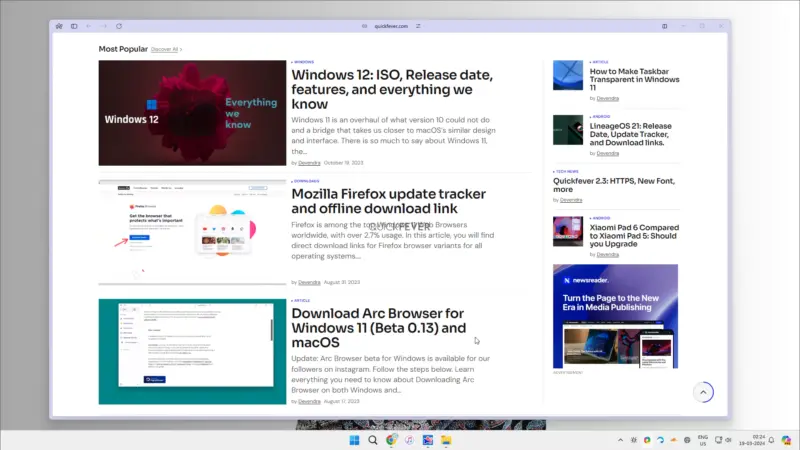This screenshot has height=450, width=800.
Task: Open Mozilla Firefox update tracker headline
Action: point(388,201)
